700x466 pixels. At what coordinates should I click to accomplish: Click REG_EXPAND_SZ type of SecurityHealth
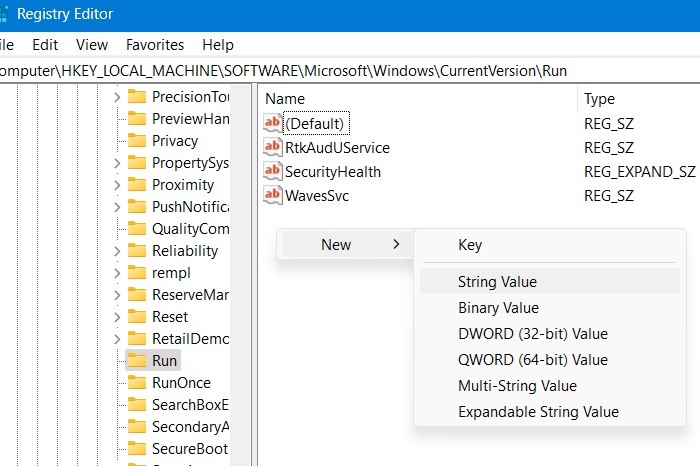640,171
